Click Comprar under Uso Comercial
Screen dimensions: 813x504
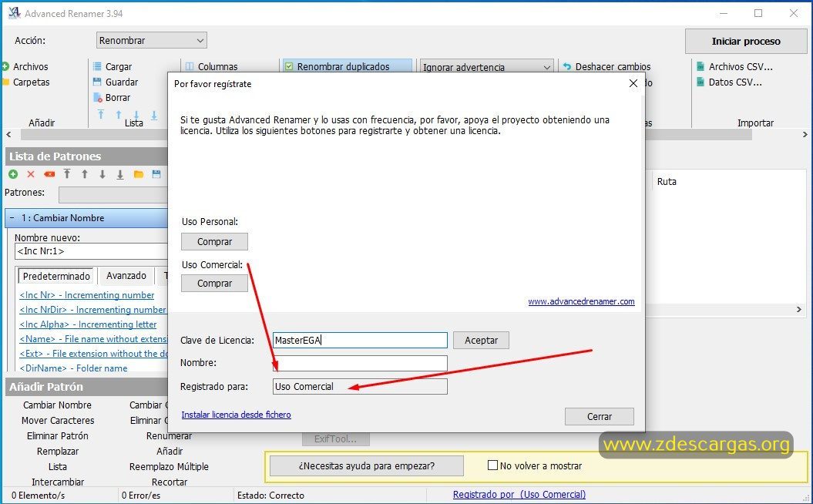(214, 283)
